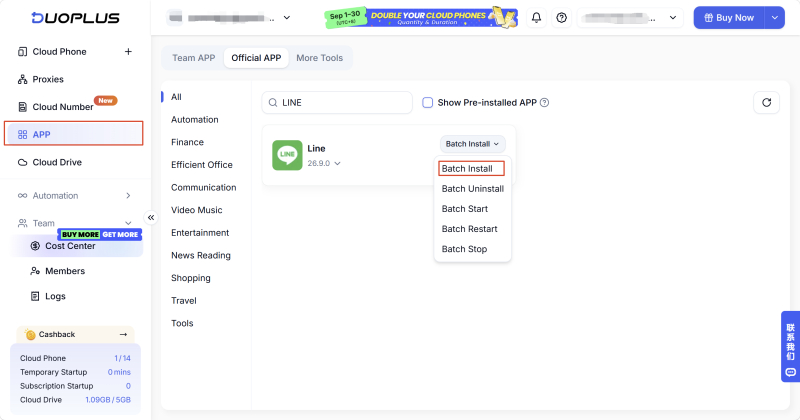Select the Shopping category
The height and width of the screenshot is (420, 800).
point(190,278)
